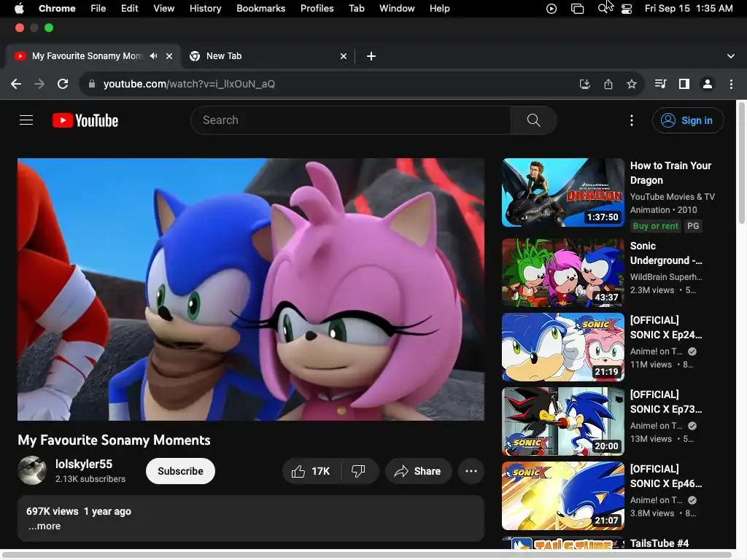Go to the YouTube home logo
This screenshot has width=747, height=560.
[85, 120]
